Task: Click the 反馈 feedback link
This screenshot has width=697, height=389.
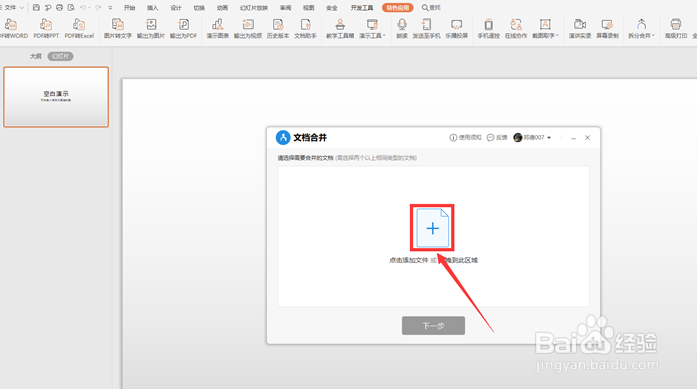Action: [497, 137]
